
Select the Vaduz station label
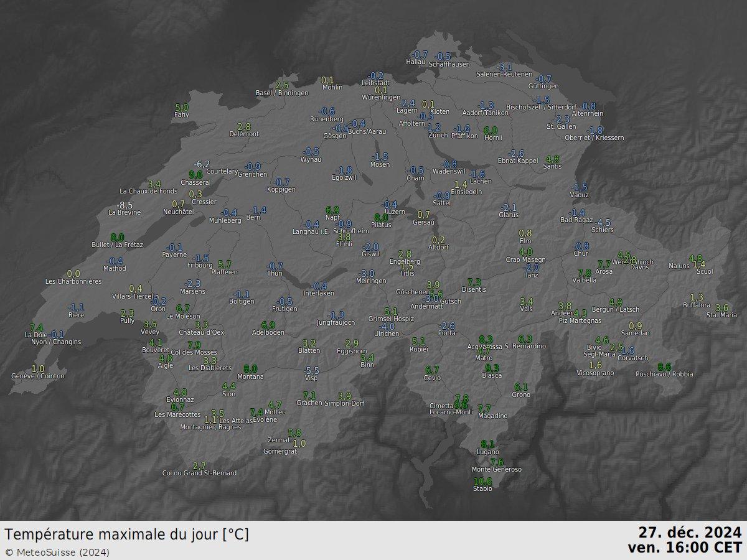[579, 194]
